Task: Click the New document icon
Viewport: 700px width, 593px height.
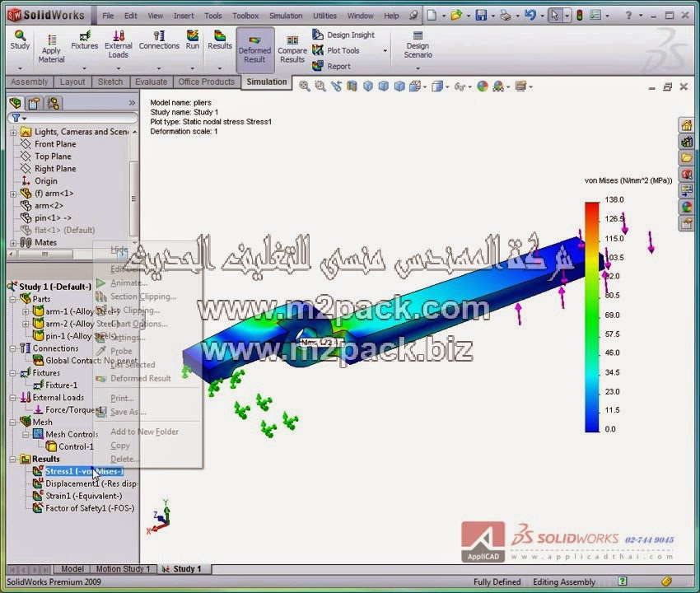Action: (432, 16)
